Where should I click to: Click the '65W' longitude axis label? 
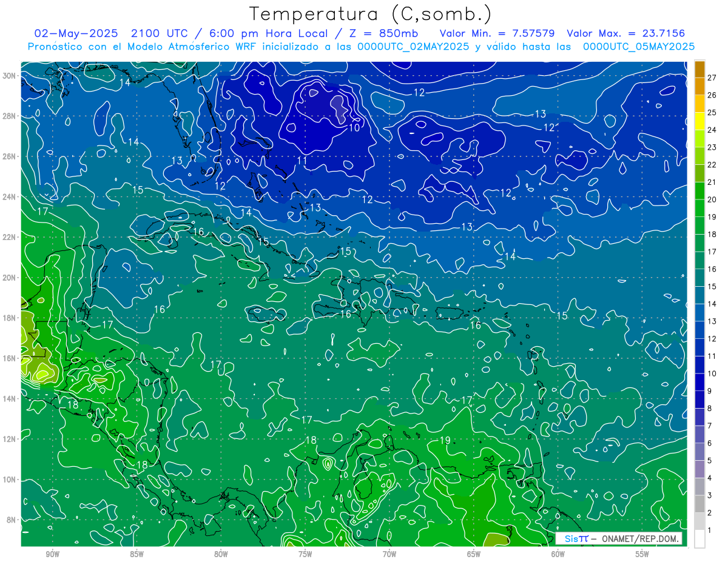(474, 554)
